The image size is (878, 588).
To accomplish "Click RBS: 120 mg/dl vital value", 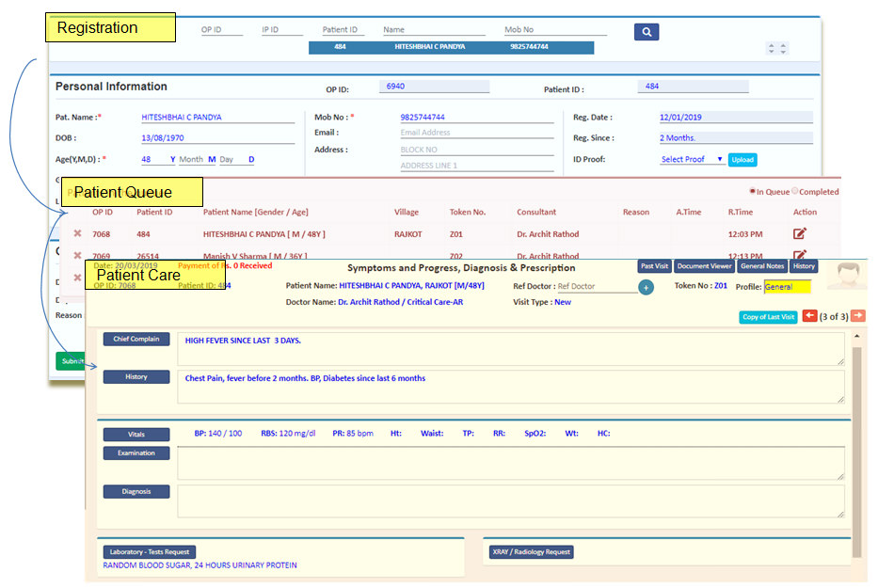I will [288, 434].
